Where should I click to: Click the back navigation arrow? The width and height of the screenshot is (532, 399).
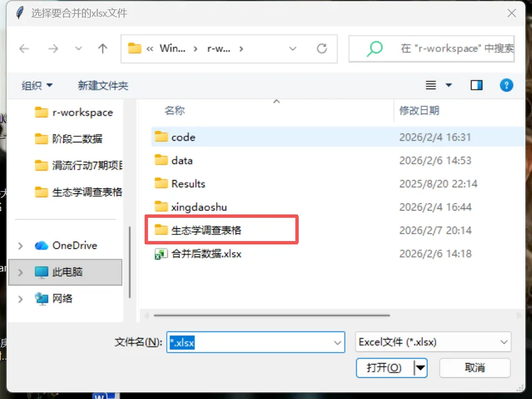[24, 49]
